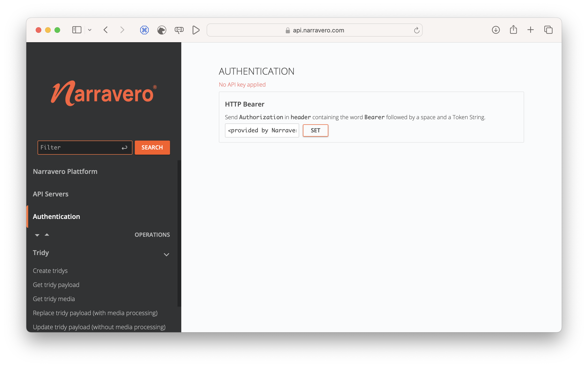The image size is (588, 367).
Task: Toggle the elephant-shaped extension icon
Action: (179, 30)
